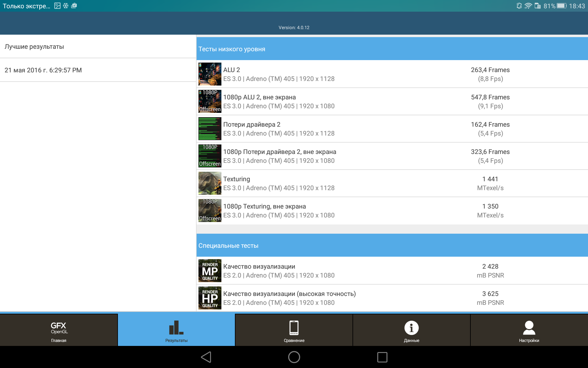Click the 2 428 mB PSNR score

490,271
